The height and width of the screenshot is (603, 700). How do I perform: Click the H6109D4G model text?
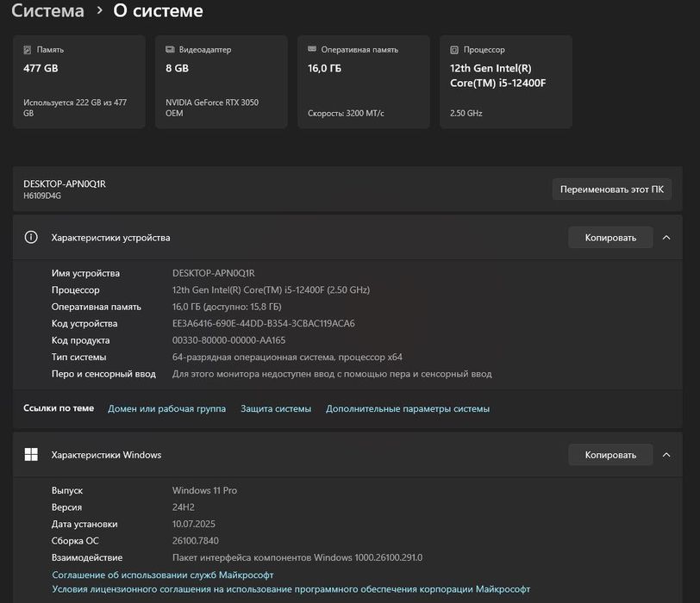(42, 196)
